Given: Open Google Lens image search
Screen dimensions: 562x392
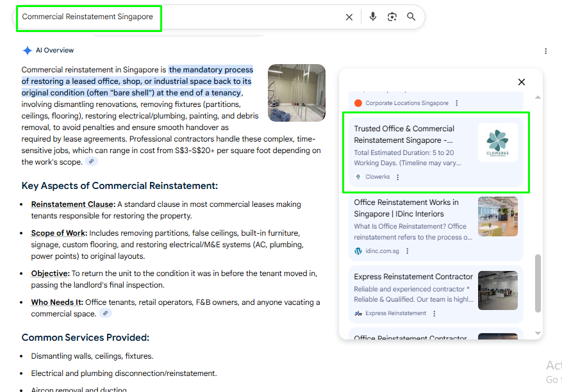Looking at the screenshot, I should pos(392,17).
